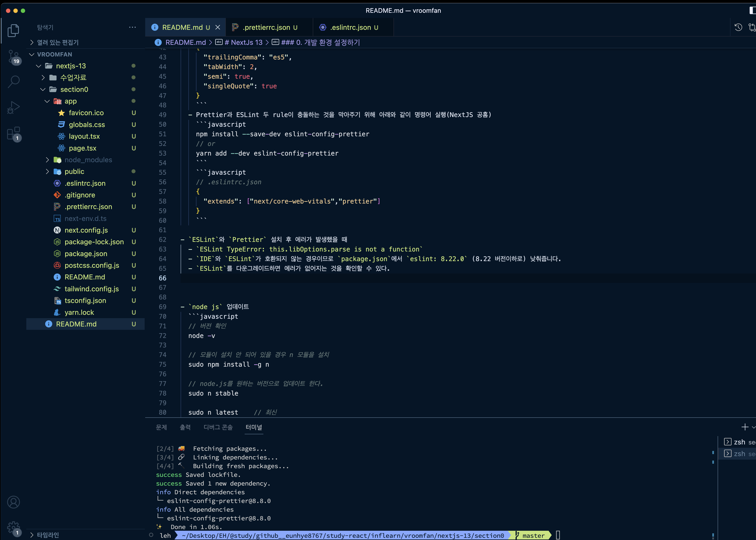Click '# NextJs 13' breadcrumb item
Viewport: 756px width, 540px height.
[243, 42]
